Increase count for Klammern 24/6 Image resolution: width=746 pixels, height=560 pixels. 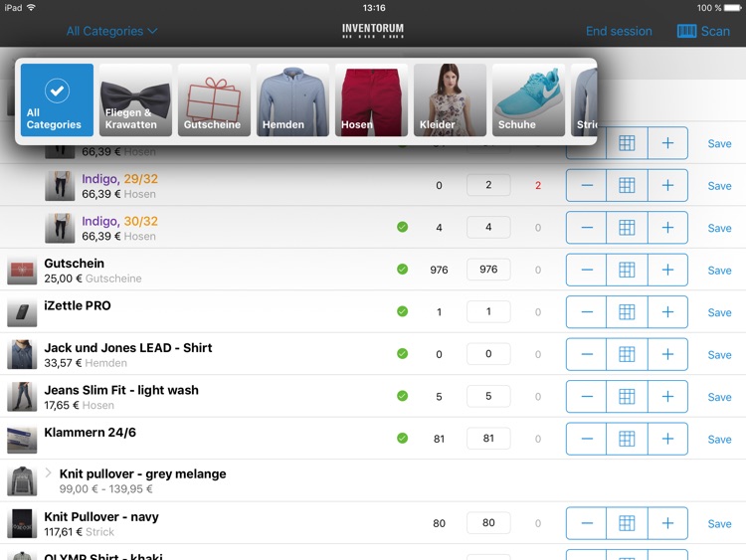point(667,439)
